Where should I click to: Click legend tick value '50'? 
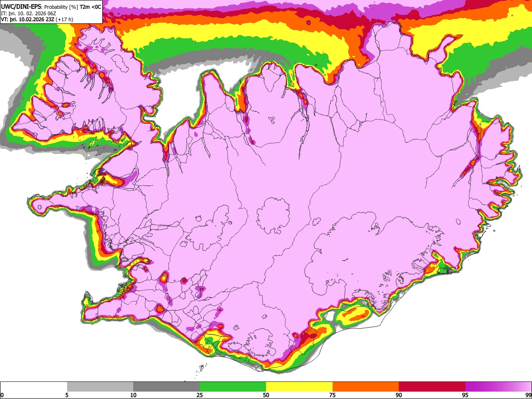[x=266, y=395]
